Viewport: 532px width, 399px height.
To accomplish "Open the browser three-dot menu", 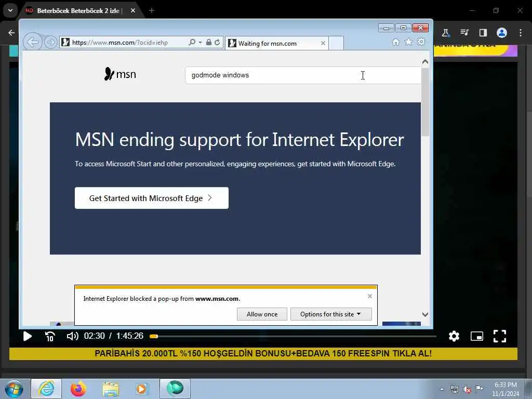I will point(521,33).
